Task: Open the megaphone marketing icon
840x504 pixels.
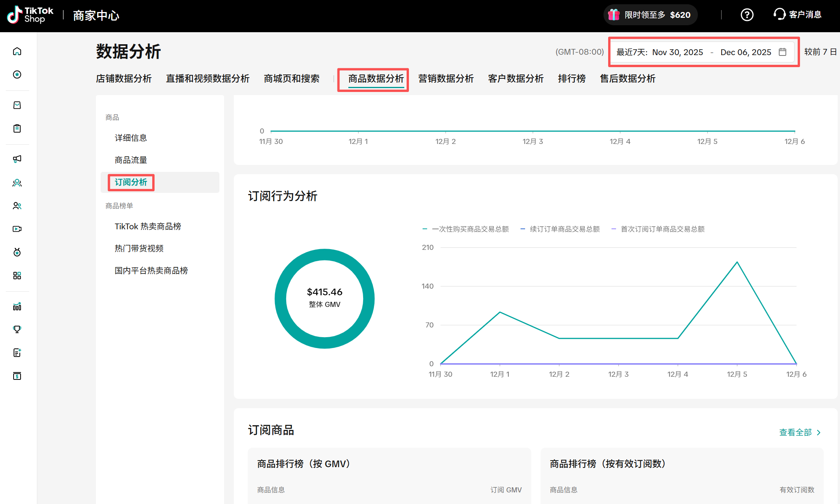Action: pos(17,159)
